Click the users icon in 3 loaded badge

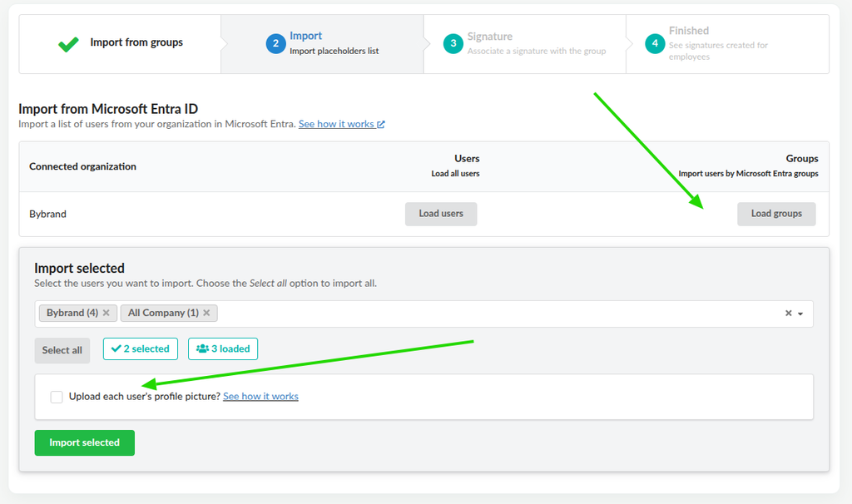tap(203, 348)
